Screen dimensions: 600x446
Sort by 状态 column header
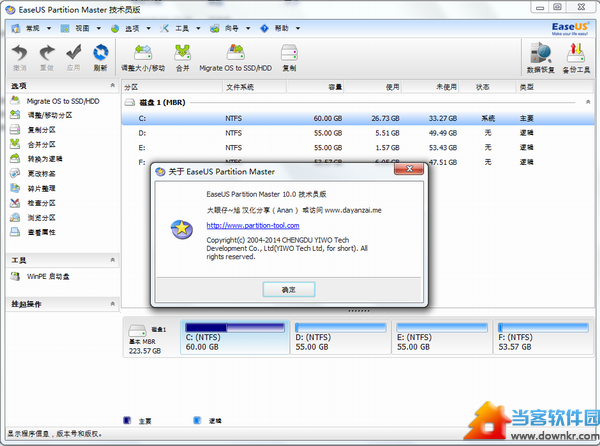[488, 87]
